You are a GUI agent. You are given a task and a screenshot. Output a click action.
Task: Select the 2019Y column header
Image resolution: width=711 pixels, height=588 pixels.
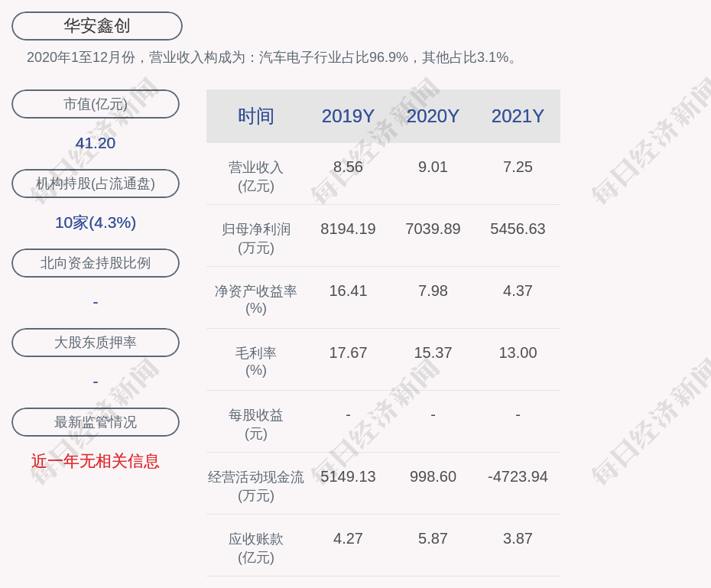point(348,116)
